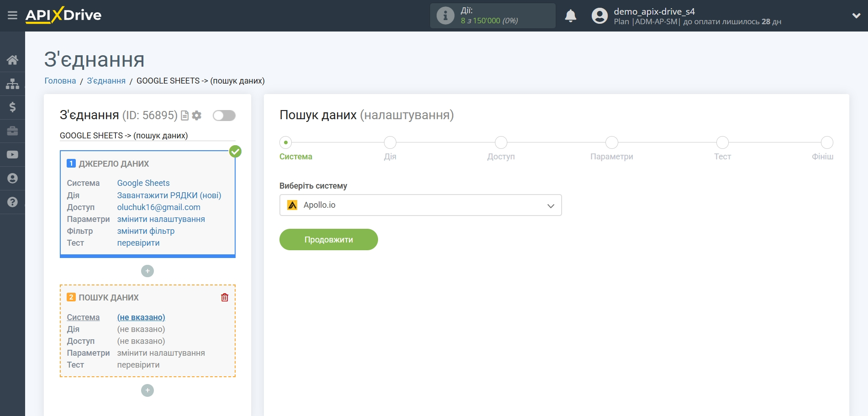Select the Тест step in the progress bar
Image resolution: width=868 pixels, height=416 pixels.
pyautogui.click(x=722, y=142)
